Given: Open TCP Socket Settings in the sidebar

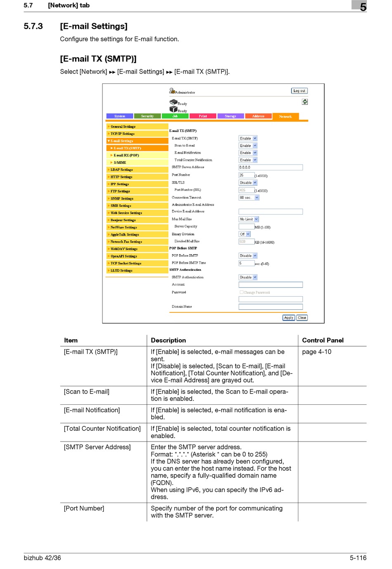Looking at the screenshot, I should point(137,263).
